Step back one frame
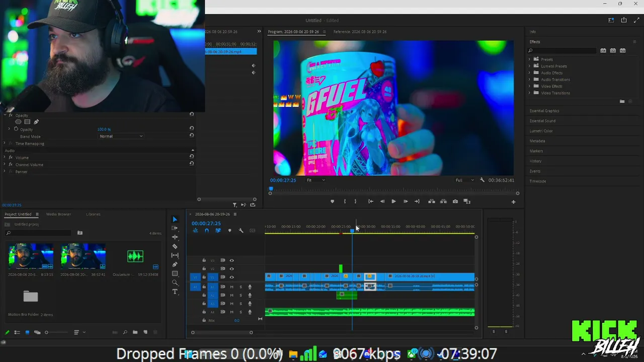The image size is (644, 362). pos(382,202)
